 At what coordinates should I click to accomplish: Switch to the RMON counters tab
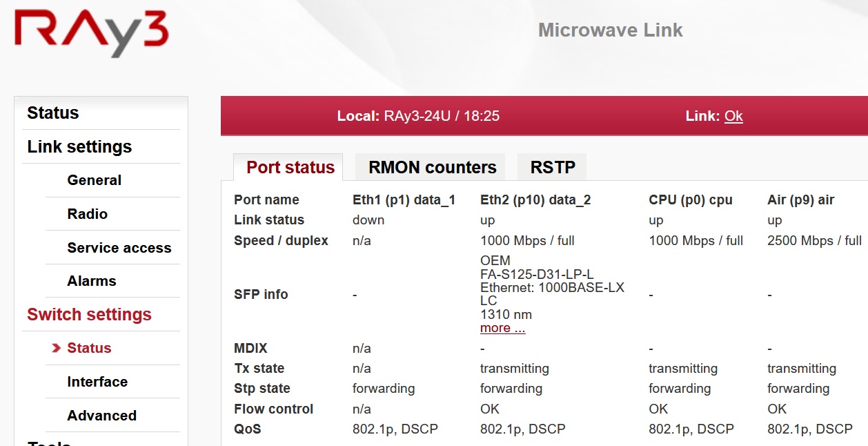(x=432, y=167)
